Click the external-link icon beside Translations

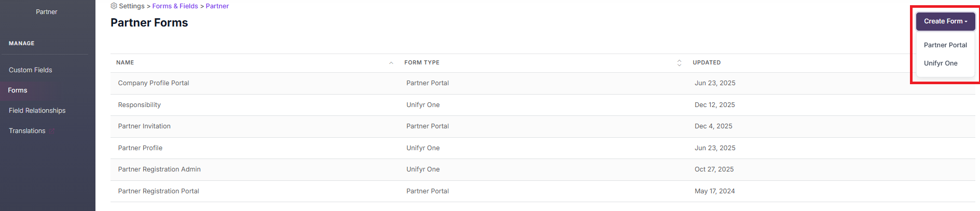(52, 131)
